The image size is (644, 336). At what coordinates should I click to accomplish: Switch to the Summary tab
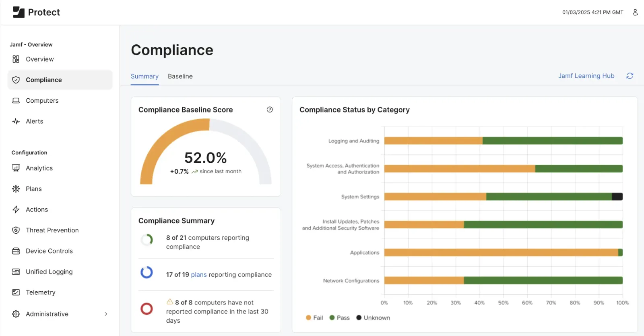(144, 76)
